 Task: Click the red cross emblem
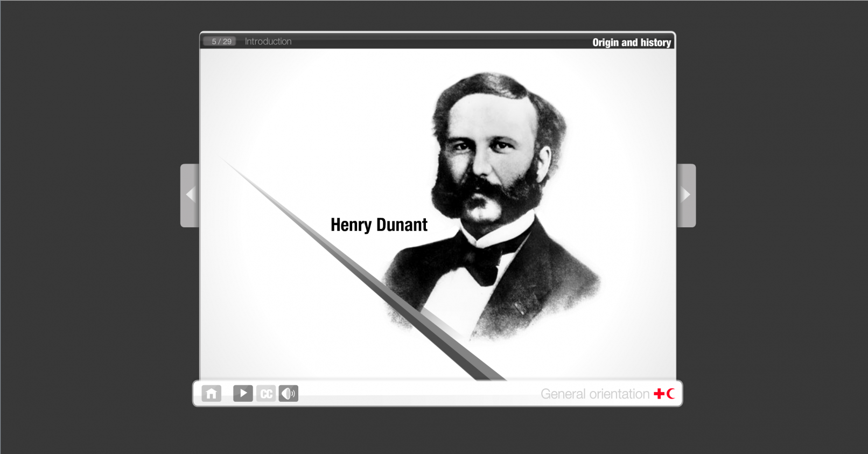tap(659, 394)
